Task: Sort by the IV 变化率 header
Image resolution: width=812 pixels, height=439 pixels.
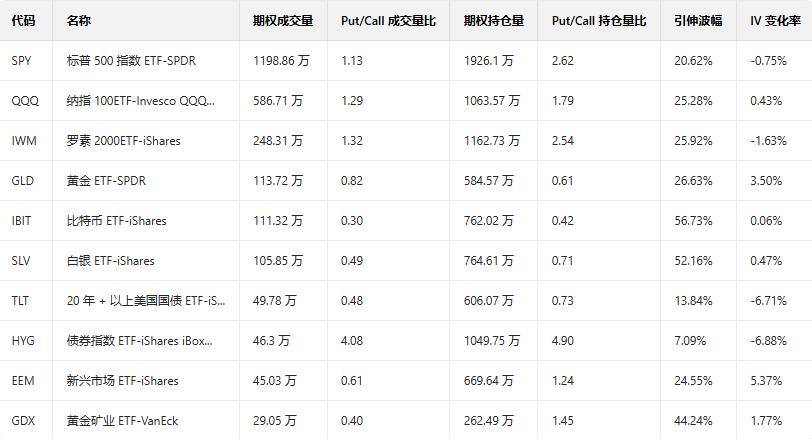Action: click(x=774, y=21)
